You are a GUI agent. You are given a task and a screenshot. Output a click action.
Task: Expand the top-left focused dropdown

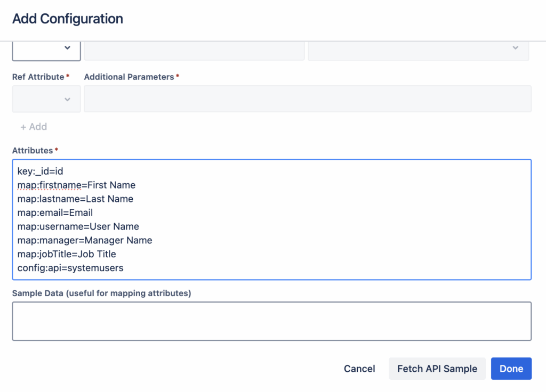46,48
